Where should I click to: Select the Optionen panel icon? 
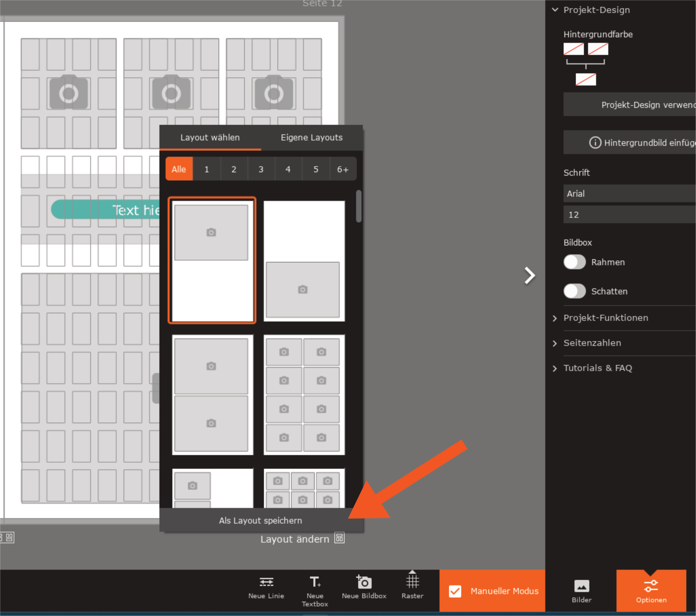(x=651, y=586)
